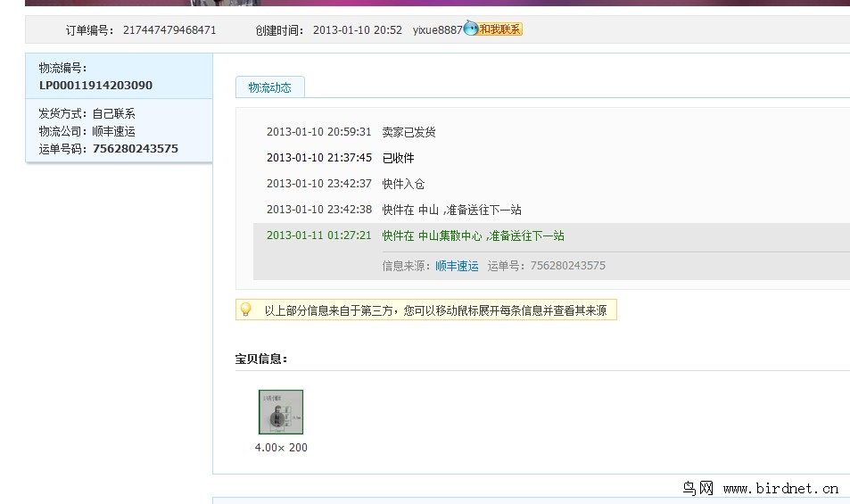Viewport: 850px width, 504px height.
Task: Click waybill number 756280243575 in left panel
Action: coord(135,149)
